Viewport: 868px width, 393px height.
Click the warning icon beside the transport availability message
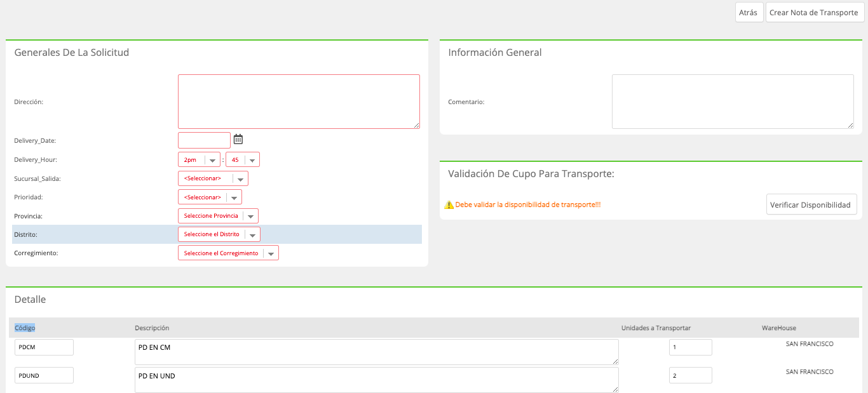click(x=449, y=205)
